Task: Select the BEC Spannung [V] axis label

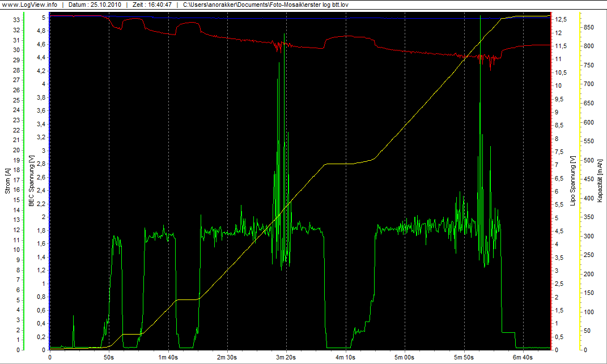Action: (x=31, y=181)
